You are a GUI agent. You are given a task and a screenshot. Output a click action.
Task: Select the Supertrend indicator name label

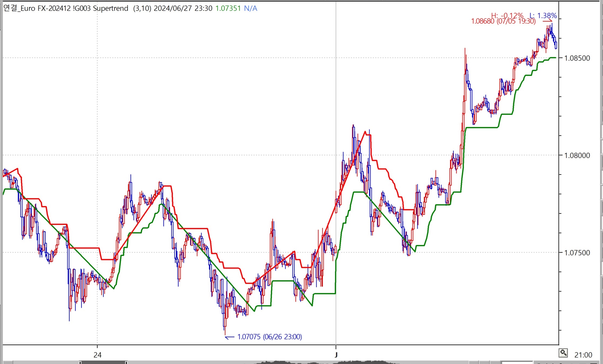pyautogui.click(x=110, y=8)
